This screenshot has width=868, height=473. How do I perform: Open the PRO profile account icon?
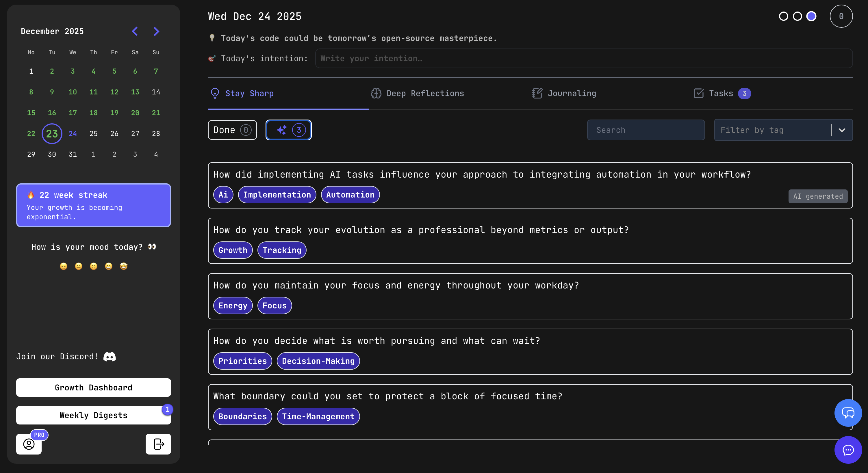(29, 444)
